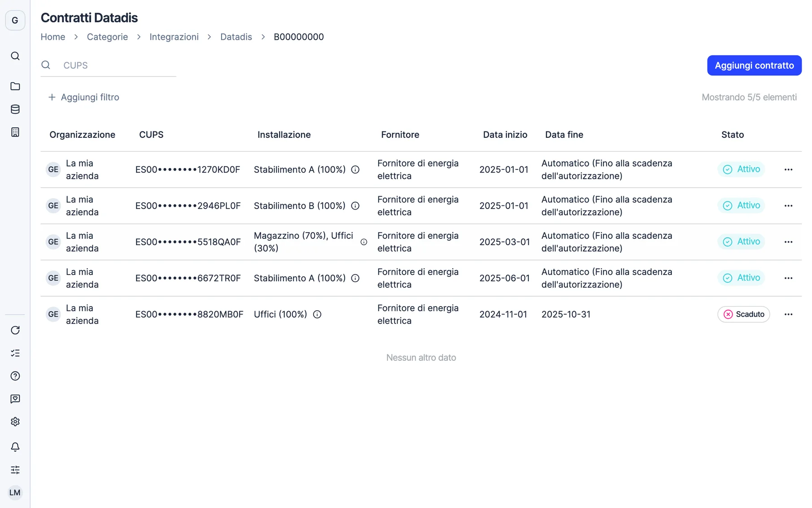812x508 pixels.
Task: Click Attivo badge in the 2025-03-01 row
Action: 741,242
